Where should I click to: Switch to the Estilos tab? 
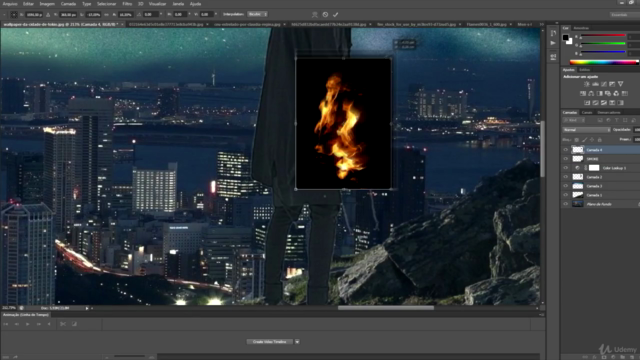click(584, 70)
